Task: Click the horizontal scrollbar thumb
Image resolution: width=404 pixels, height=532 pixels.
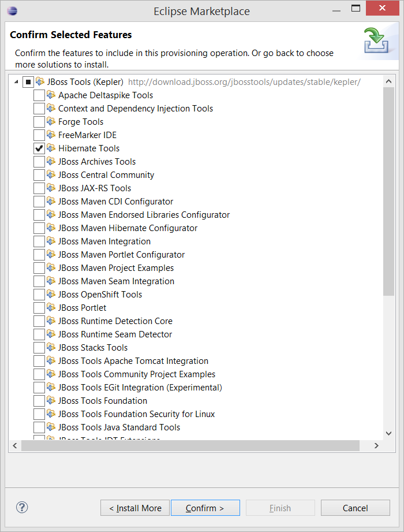Action: (x=190, y=445)
